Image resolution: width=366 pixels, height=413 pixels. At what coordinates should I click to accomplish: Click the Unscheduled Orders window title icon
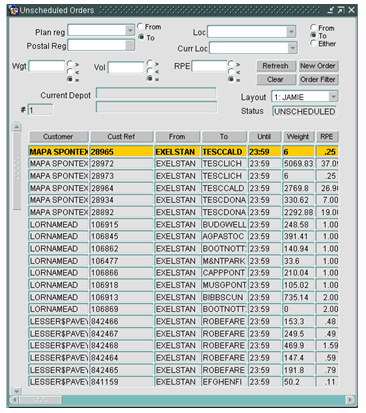click(14, 10)
